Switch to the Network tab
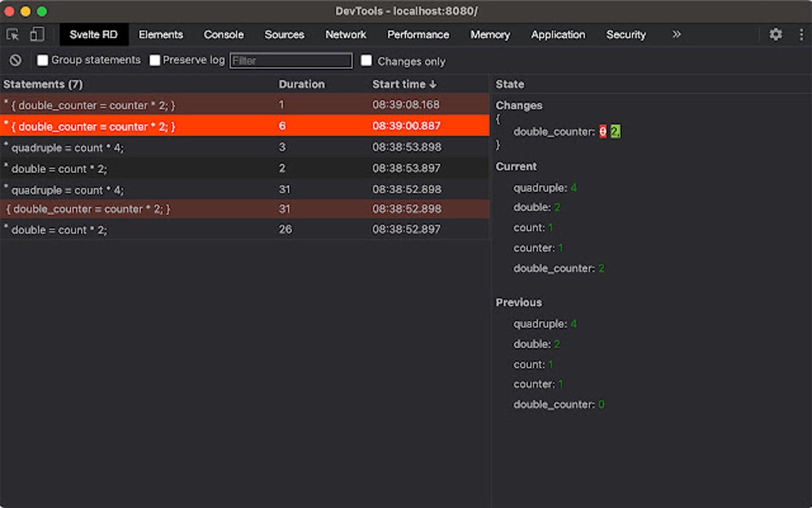 [345, 34]
